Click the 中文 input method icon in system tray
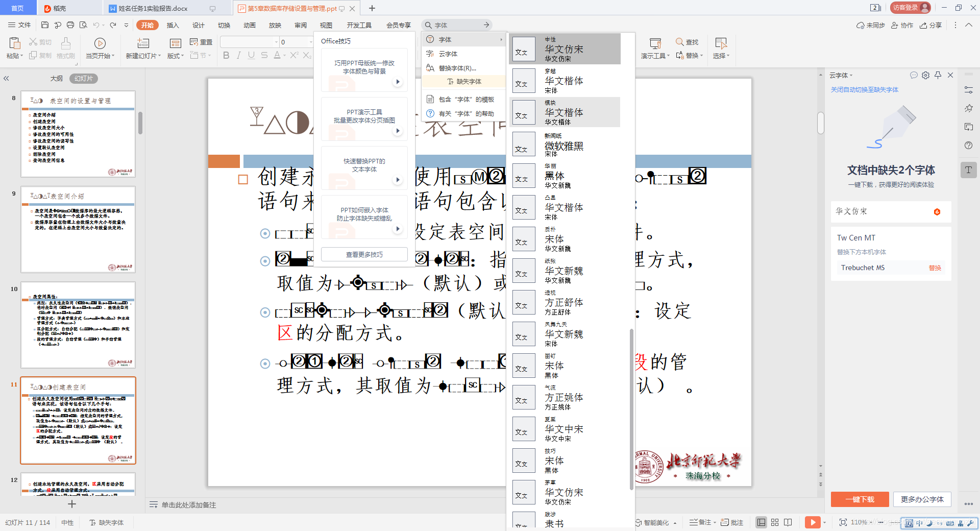Viewport: 980px width, 531px height. click(x=919, y=523)
